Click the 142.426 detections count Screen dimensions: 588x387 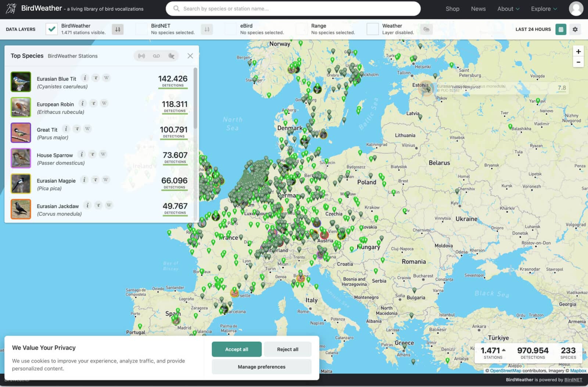click(173, 79)
